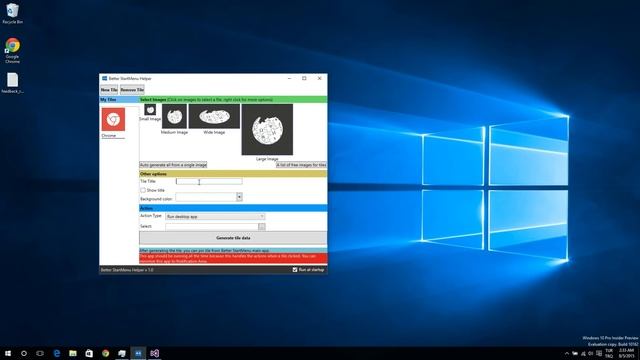Open Chrome from the taskbar

pos(106,353)
